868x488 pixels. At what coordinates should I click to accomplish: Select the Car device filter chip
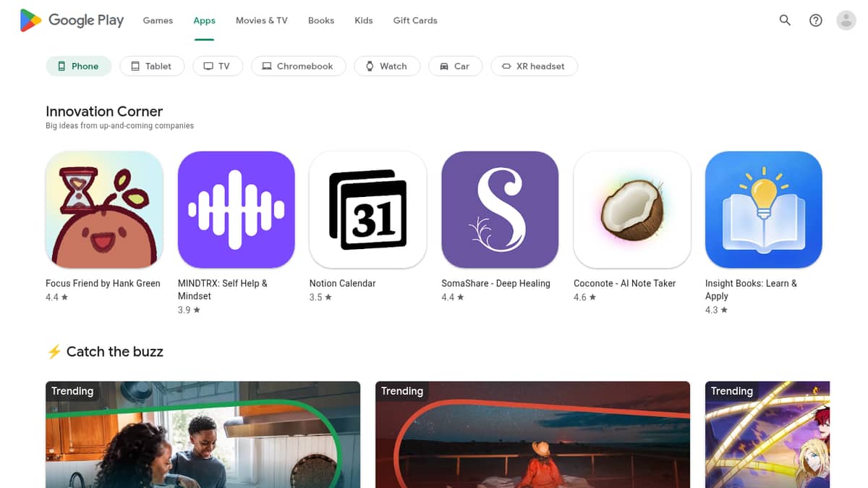click(x=455, y=66)
